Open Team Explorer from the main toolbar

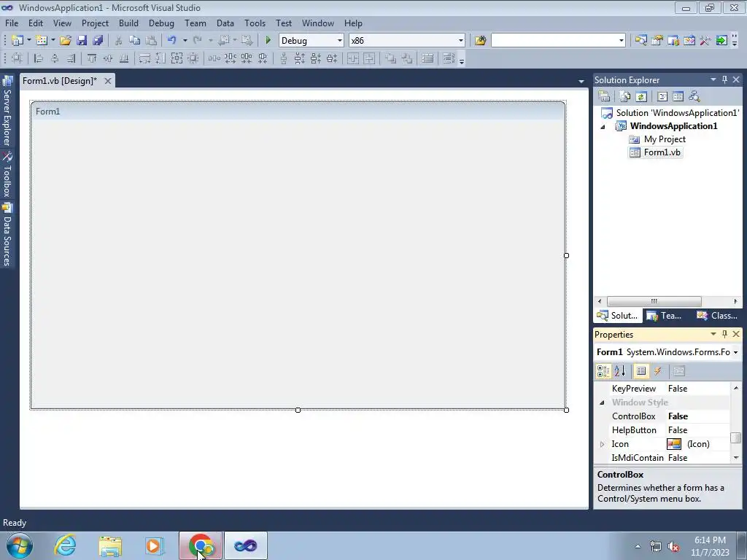(x=673, y=41)
